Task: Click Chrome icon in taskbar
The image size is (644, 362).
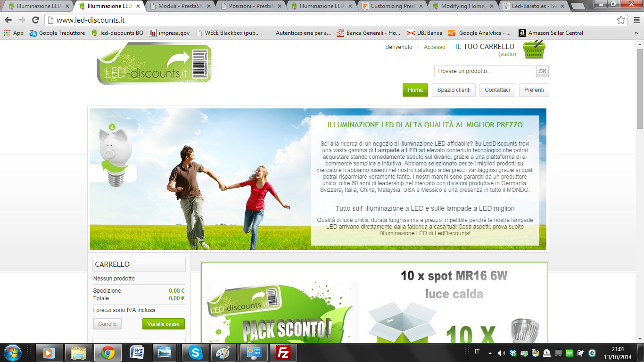Action: coord(108,353)
